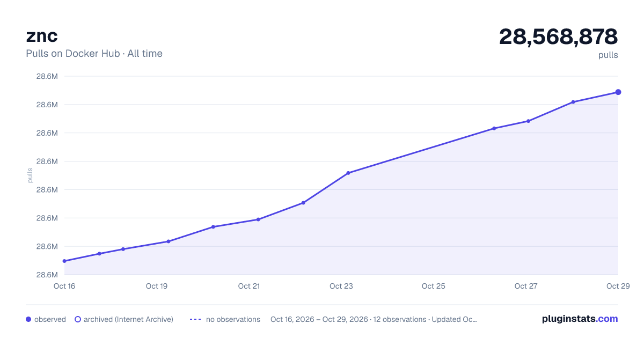Screen dimensions: 644x338
Task: Click the 'Oct 16' axis label
Action: pyautogui.click(x=64, y=286)
